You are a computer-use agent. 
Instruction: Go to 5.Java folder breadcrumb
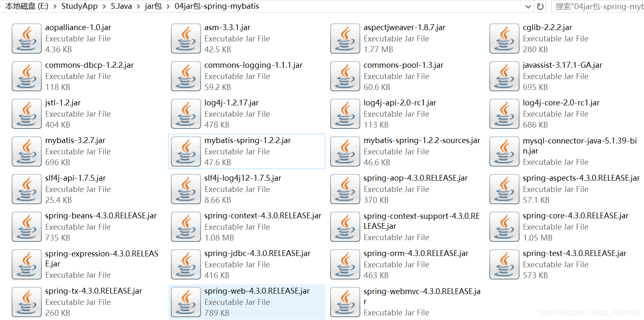121,6
